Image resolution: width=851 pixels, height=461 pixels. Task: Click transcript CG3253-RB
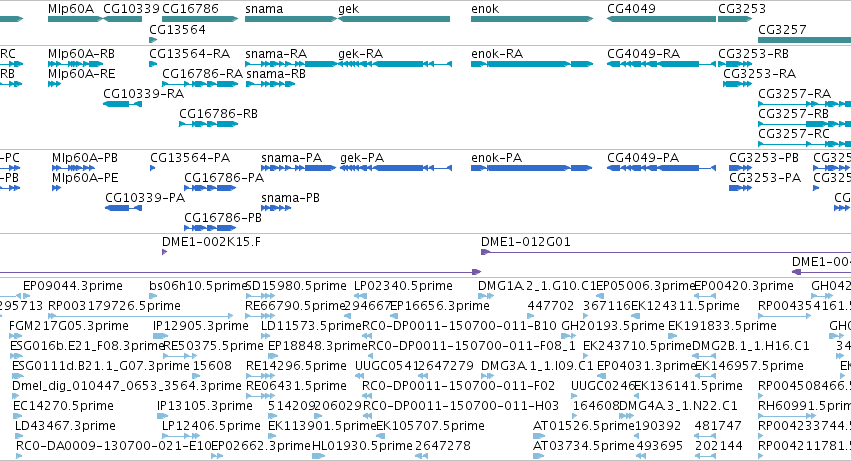point(753,54)
